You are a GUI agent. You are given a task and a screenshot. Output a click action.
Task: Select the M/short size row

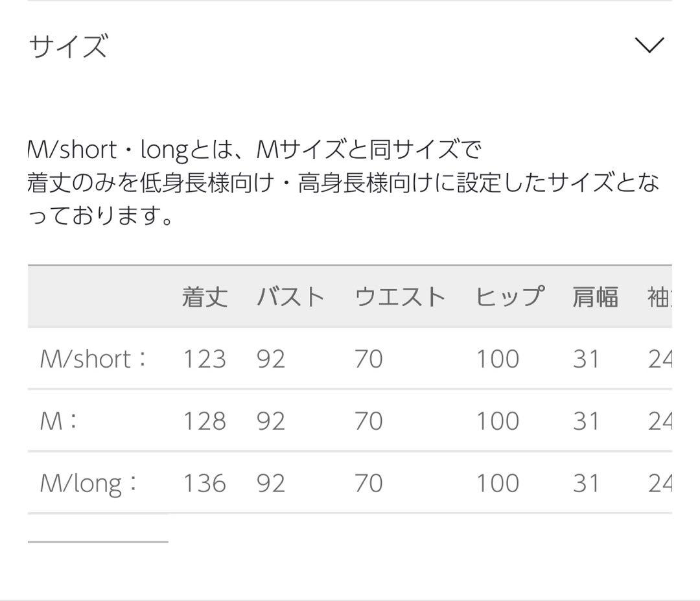point(91,359)
